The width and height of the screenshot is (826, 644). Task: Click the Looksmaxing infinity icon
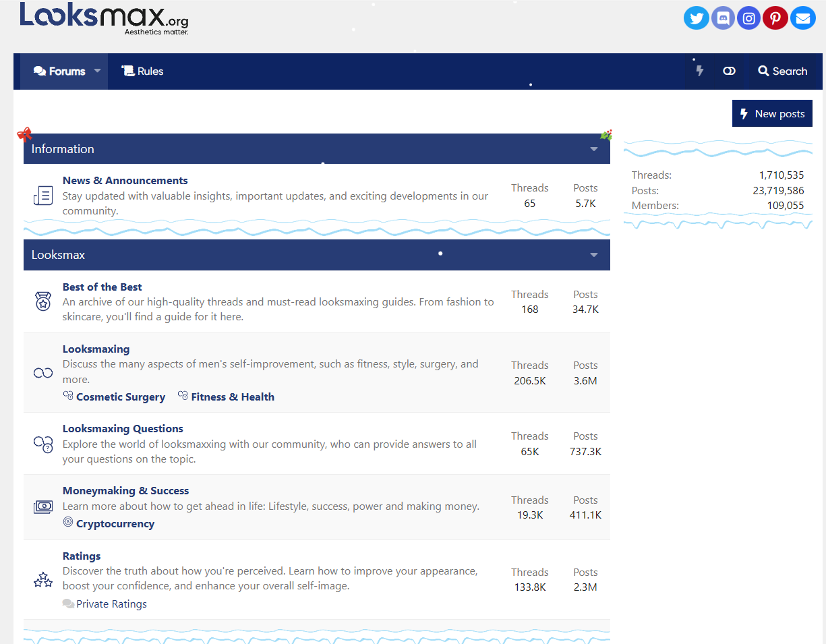(43, 373)
